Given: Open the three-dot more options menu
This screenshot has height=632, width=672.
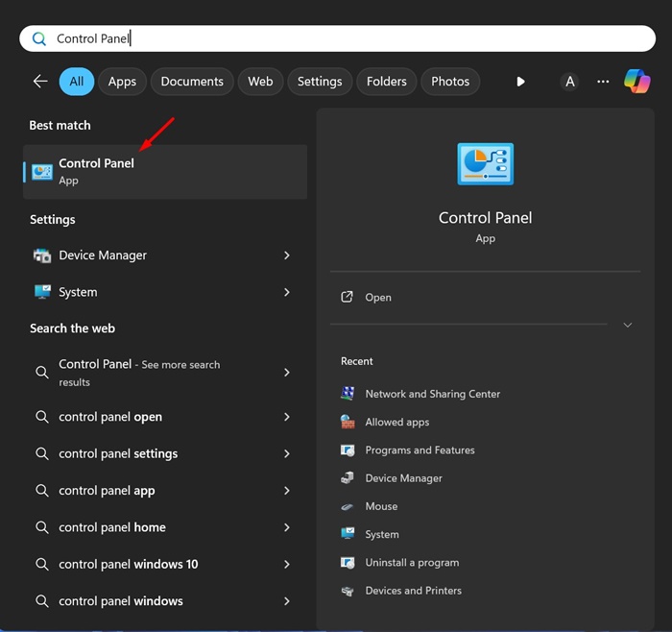Looking at the screenshot, I should (603, 82).
